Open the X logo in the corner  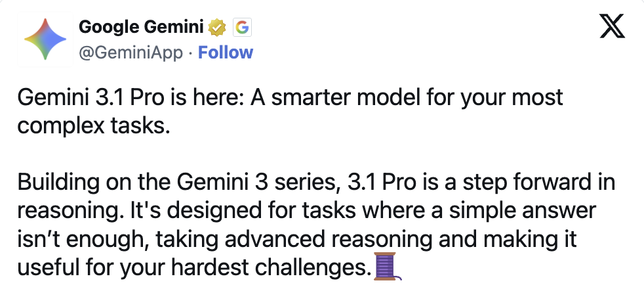(x=614, y=27)
